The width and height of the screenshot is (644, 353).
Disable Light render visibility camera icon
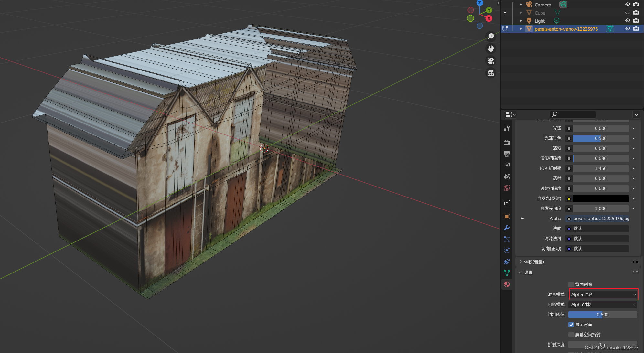pos(636,21)
